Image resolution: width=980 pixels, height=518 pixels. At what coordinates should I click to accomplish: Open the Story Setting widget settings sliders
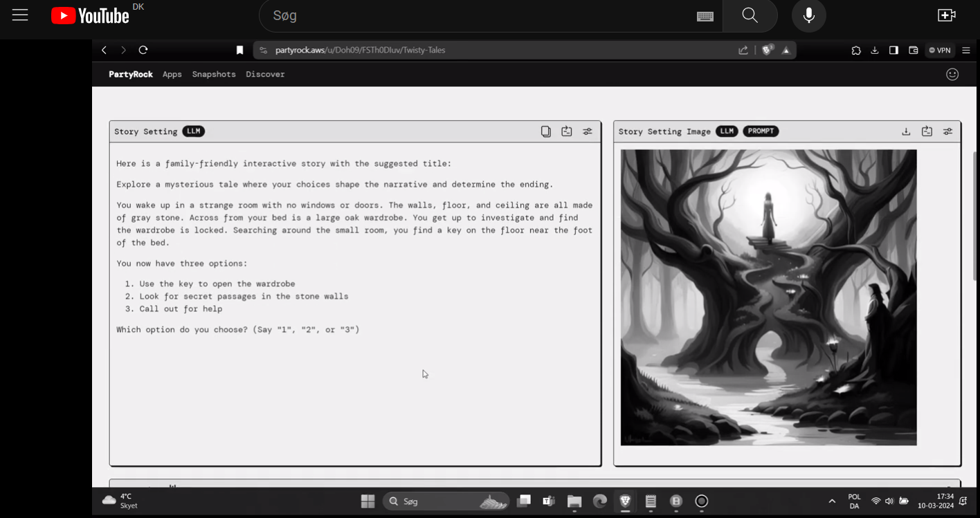(587, 131)
